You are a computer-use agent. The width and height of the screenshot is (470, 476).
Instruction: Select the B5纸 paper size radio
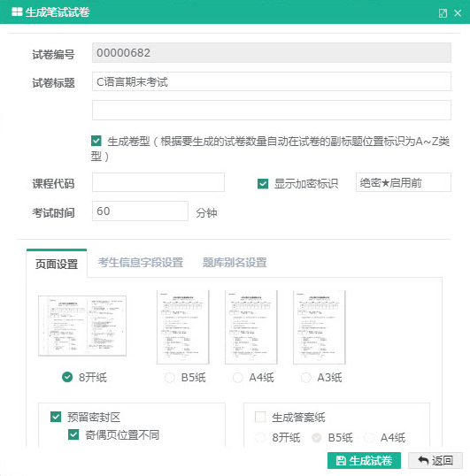(x=169, y=378)
